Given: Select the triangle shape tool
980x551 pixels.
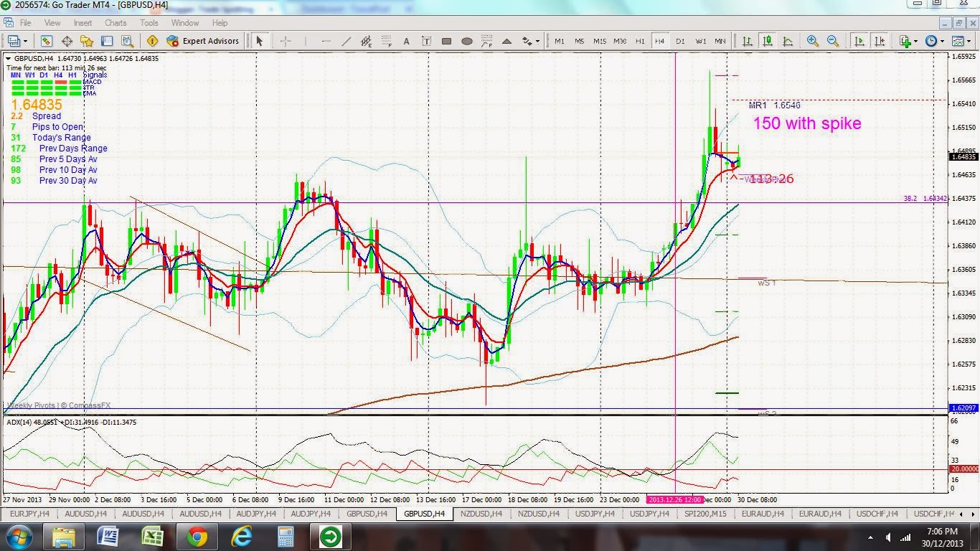Looking at the screenshot, I should pos(507,41).
